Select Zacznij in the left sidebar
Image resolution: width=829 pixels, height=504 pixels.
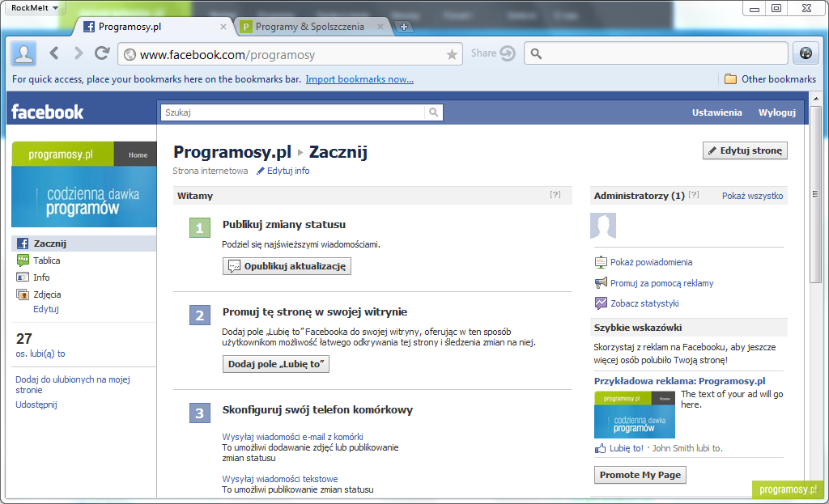[x=83, y=244]
